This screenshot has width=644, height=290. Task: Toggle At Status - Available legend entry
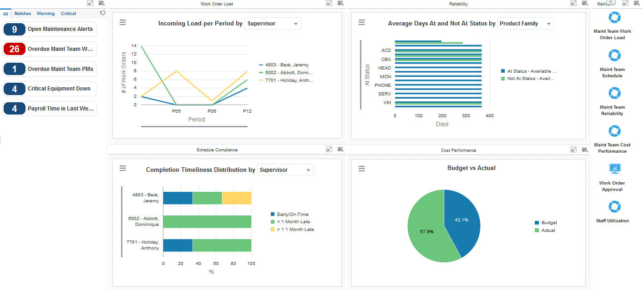pos(529,71)
